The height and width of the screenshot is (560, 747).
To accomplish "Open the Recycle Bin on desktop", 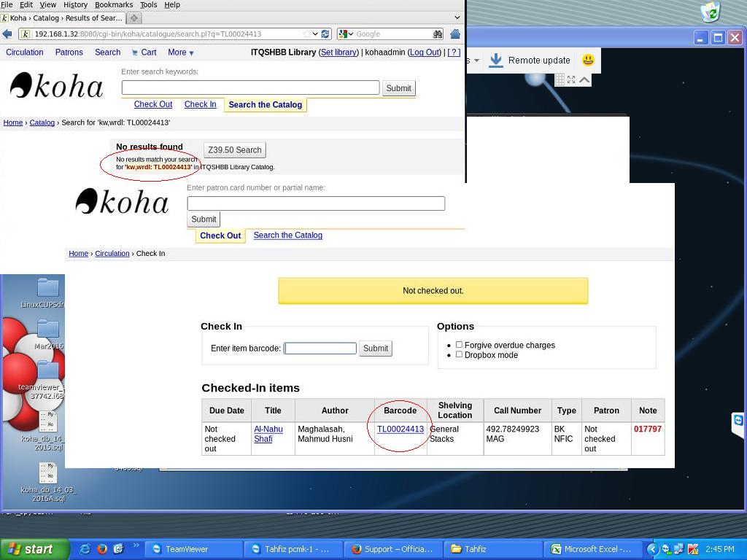I will point(710,12).
